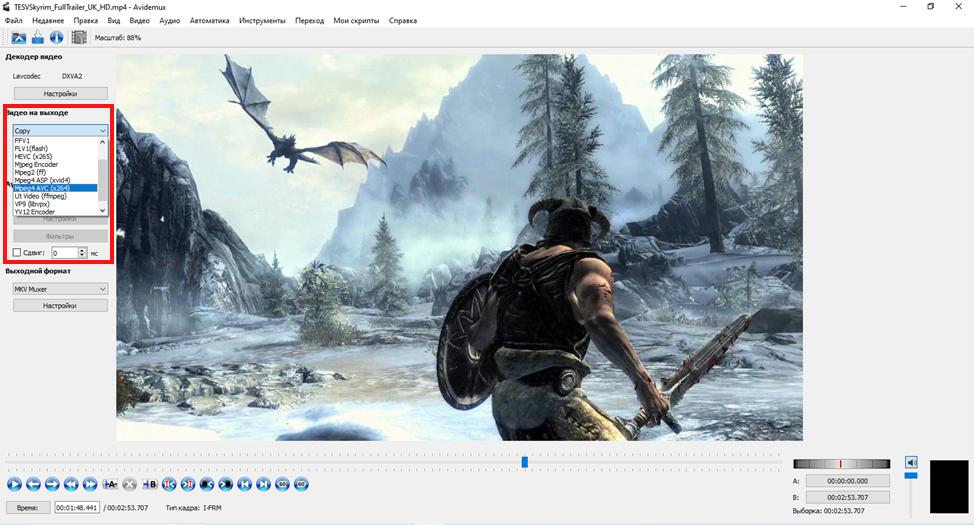Select FLV1(flash) codec option
The height and width of the screenshot is (525, 974).
[55, 148]
